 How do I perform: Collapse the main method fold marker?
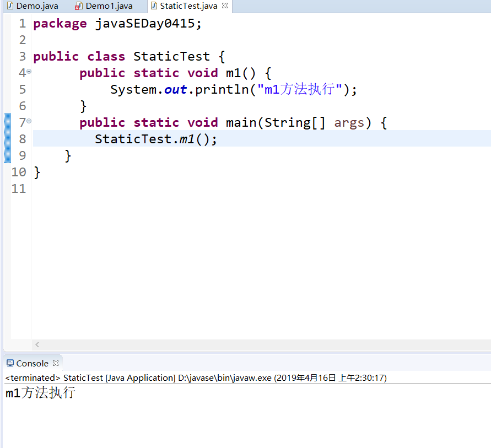(29, 121)
